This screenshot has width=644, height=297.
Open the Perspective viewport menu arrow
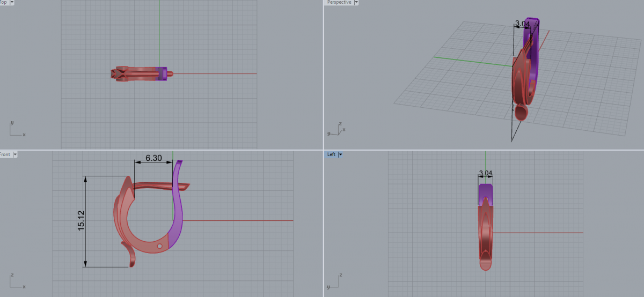pyautogui.click(x=356, y=3)
